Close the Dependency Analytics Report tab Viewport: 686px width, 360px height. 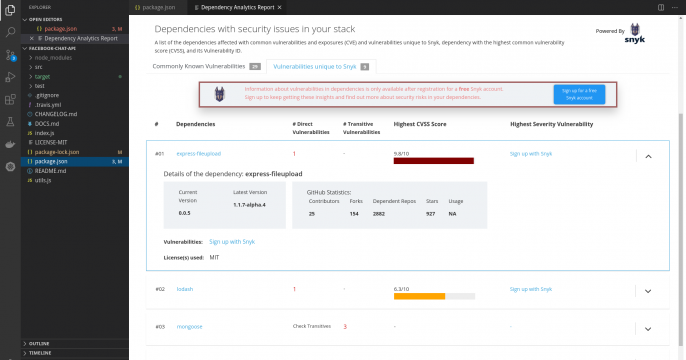tap(280, 7)
